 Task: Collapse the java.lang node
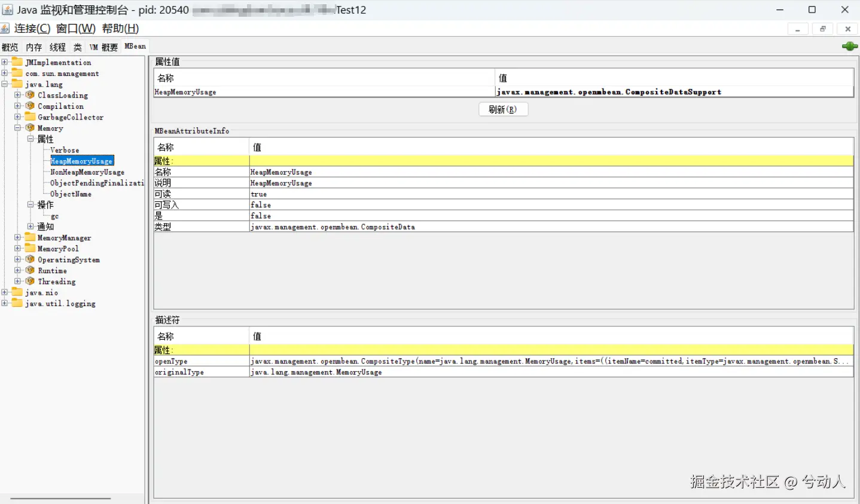[5, 84]
